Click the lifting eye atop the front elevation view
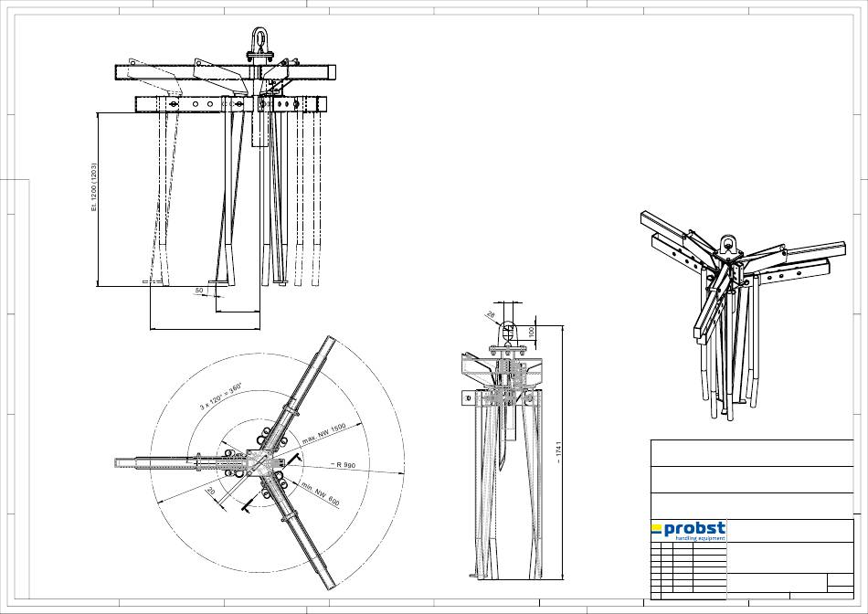Screen dimensions: 868x614 [x=259, y=41]
